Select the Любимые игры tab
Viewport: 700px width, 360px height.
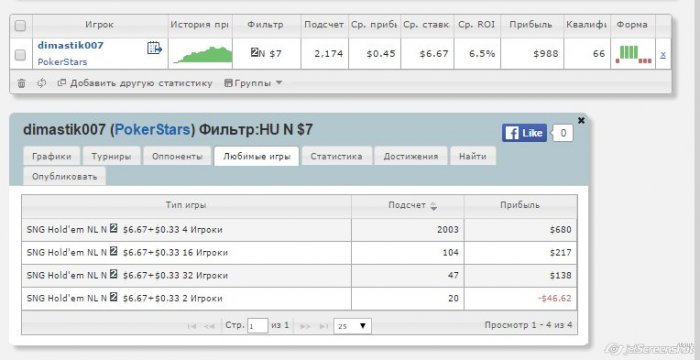point(257,156)
